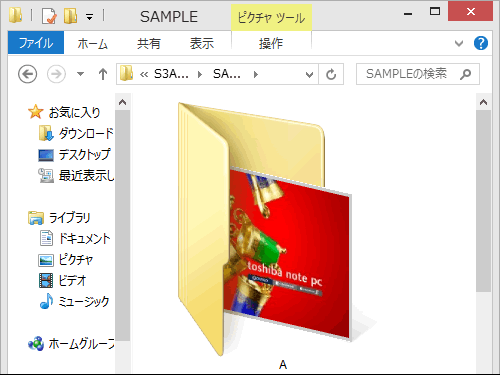
Task: Open the ミュージック library
Action: [x=84, y=301]
